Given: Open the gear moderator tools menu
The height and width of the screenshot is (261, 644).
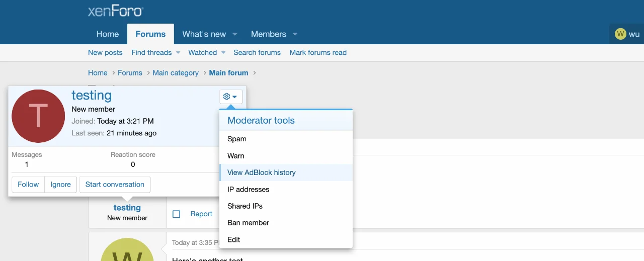Looking at the screenshot, I should [230, 97].
